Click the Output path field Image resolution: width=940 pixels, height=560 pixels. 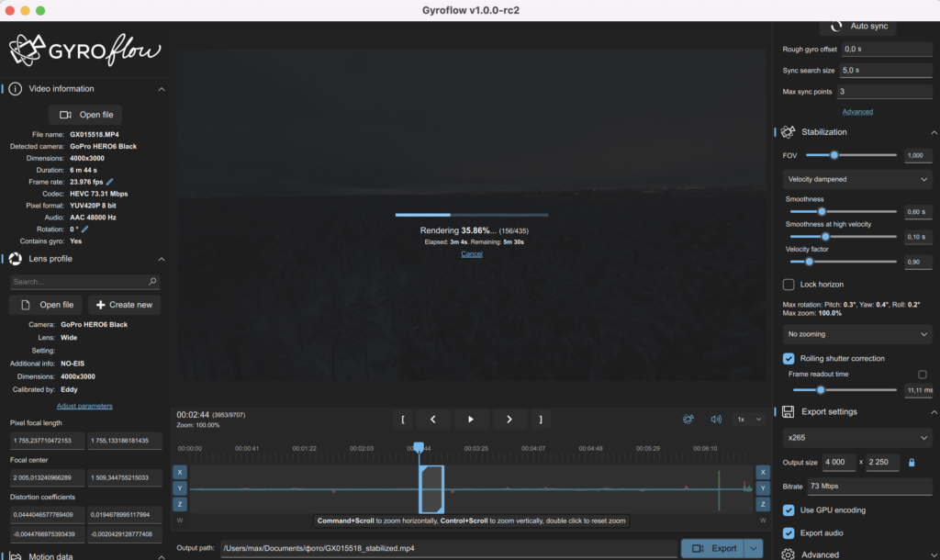[449, 548]
